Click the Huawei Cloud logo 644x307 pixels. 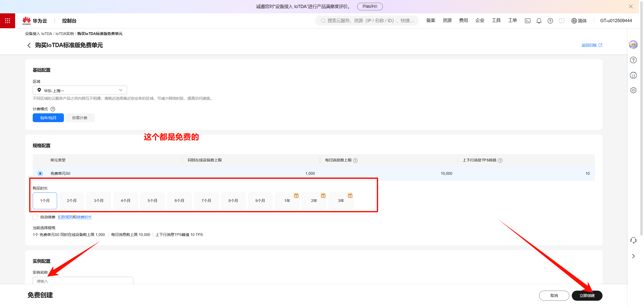tap(35, 21)
